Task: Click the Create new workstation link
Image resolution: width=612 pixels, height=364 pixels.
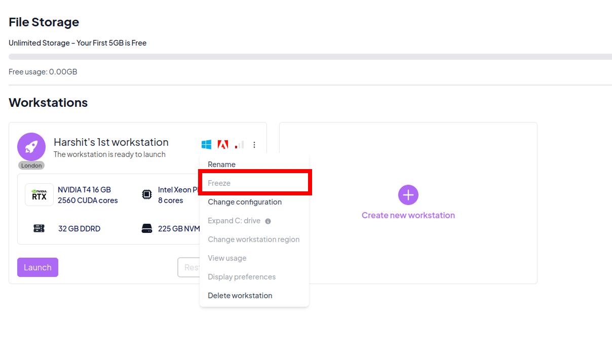Action: (408, 215)
